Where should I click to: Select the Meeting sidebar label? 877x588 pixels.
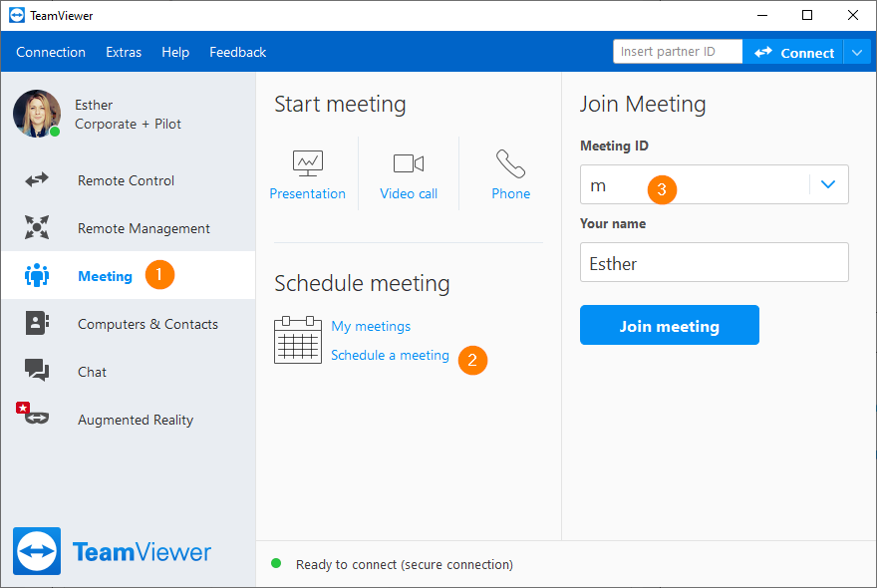pos(106,276)
